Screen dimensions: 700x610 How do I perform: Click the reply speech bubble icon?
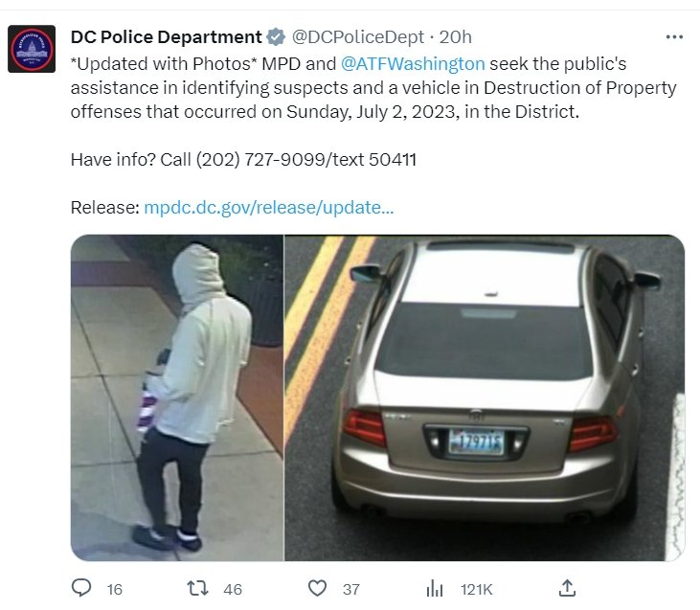tap(81, 588)
